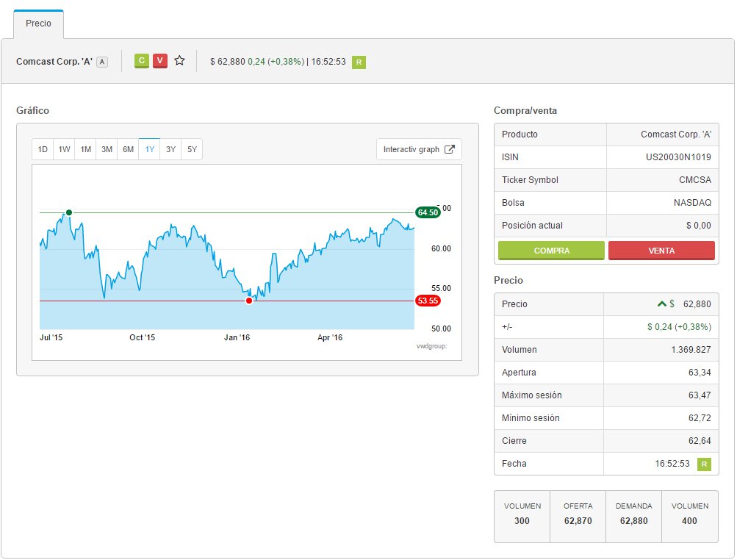Click the Posición actual value $ 0,00
Screen dimensions: 737x560
[699, 225]
